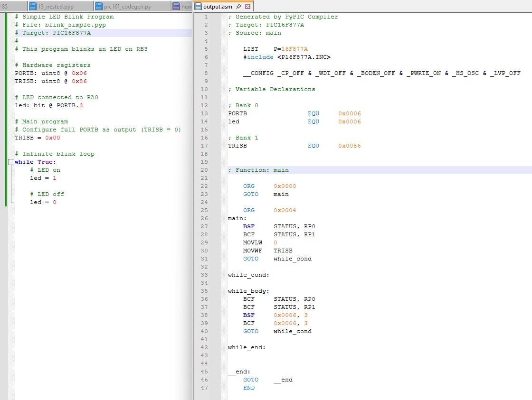Viewport: 532px width, 400px height.
Task: Click the 'MOVWF TRISB' instruction
Action: click(x=268, y=251)
